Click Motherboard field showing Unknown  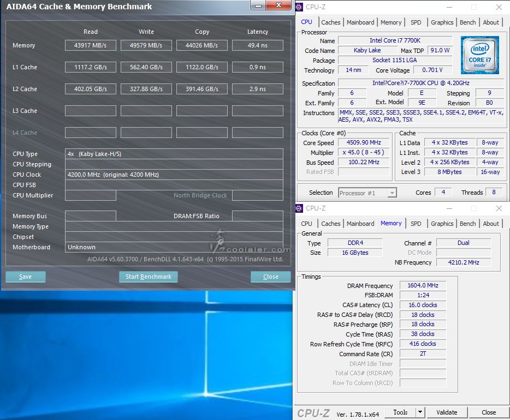[x=174, y=247]
